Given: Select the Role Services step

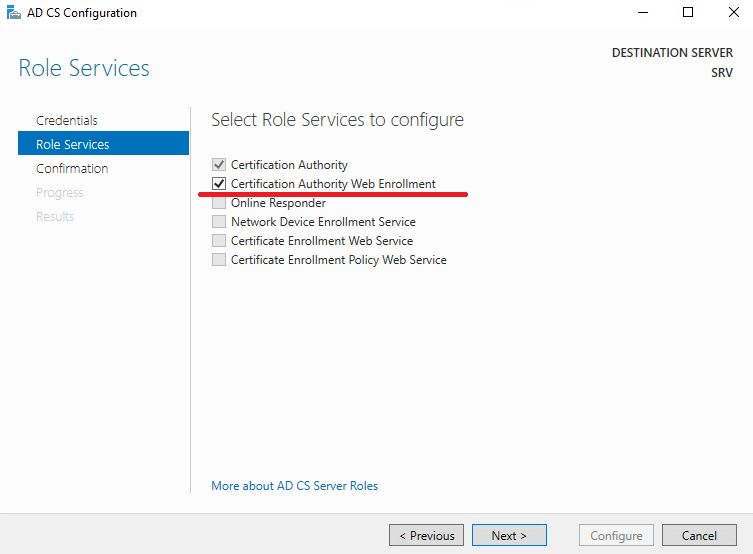Looking at the screenshot, I should 103,144.
